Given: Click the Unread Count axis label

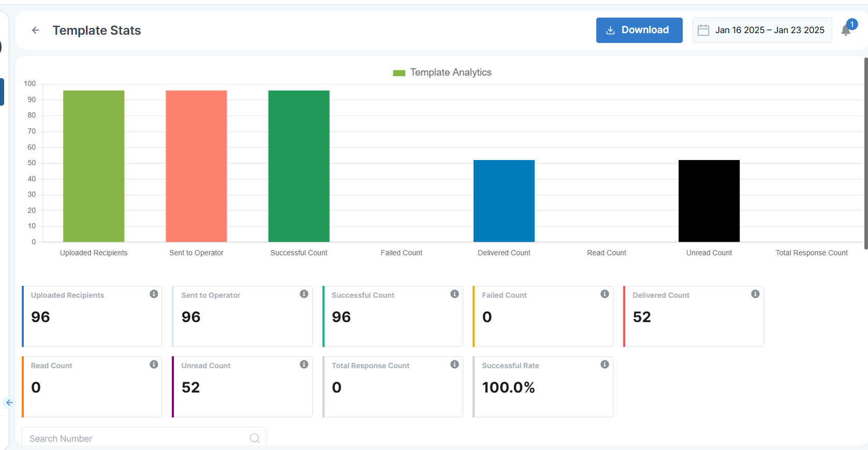Looking at the screenshot, I should click(x=709, y=253).
